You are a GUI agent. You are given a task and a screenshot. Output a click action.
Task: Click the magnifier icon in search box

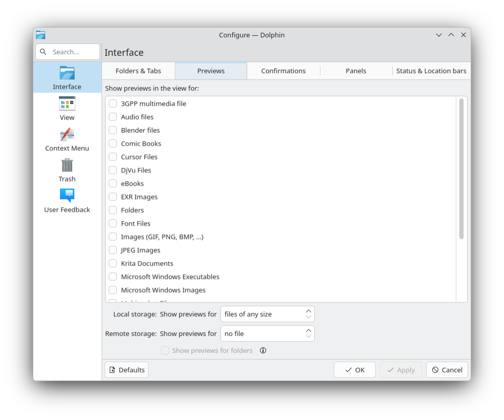[x=43, y=51]
